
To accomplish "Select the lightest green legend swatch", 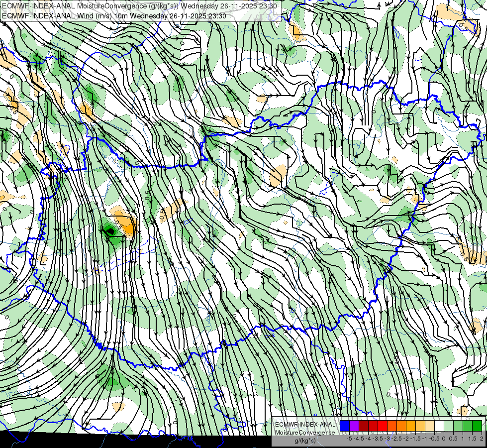I will point(449,426).
